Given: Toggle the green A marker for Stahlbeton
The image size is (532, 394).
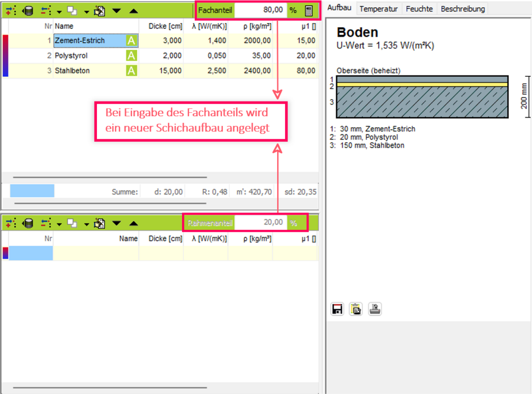Looking at the screenshot, I should point(131,71).
